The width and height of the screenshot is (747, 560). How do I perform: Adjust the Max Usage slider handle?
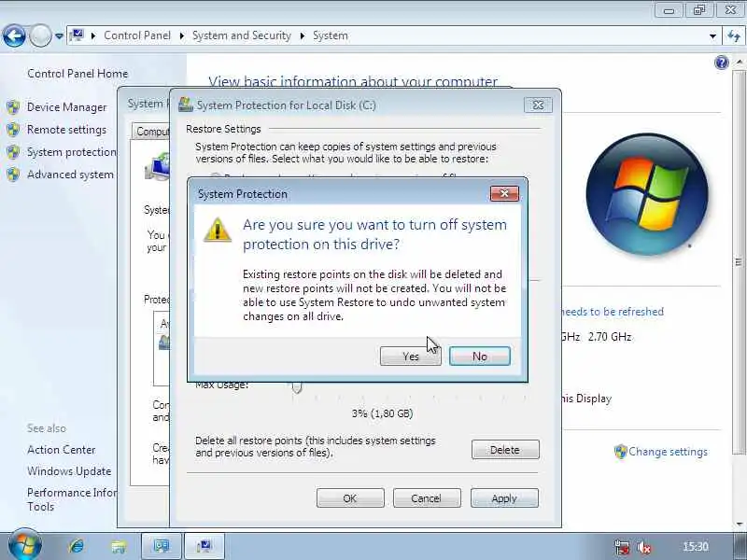tap(297, 388)
